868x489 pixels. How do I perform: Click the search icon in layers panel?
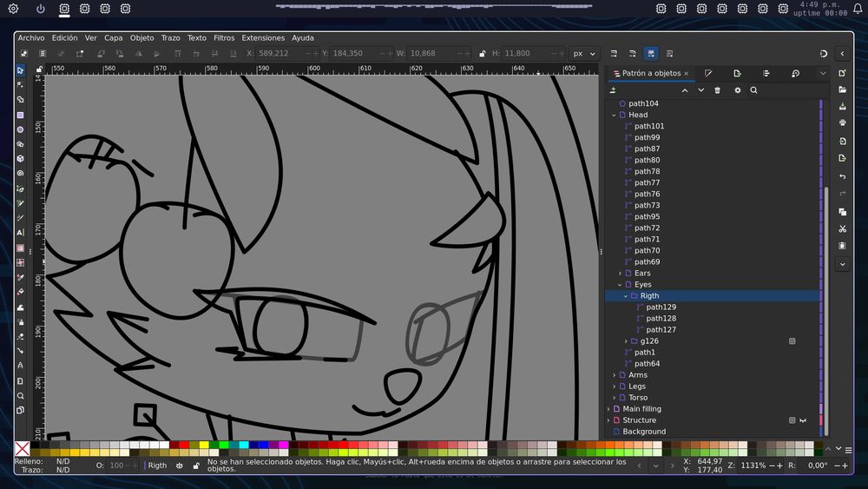coord(754,90)
